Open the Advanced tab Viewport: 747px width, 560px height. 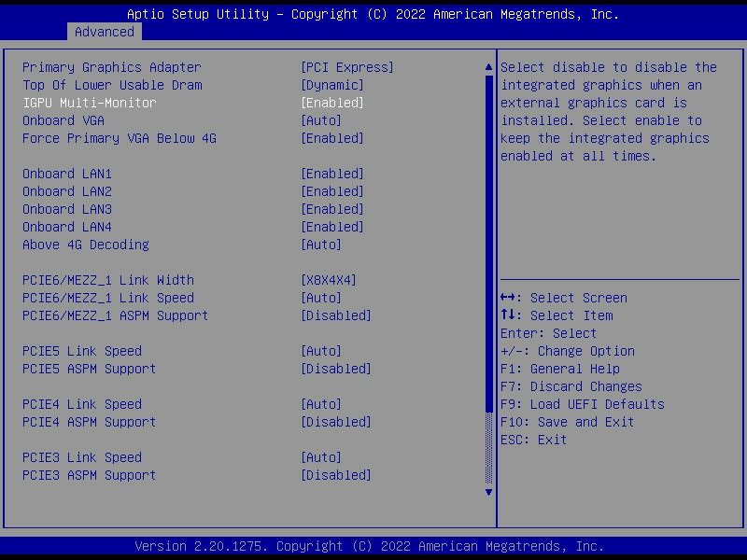click(104, 32)
